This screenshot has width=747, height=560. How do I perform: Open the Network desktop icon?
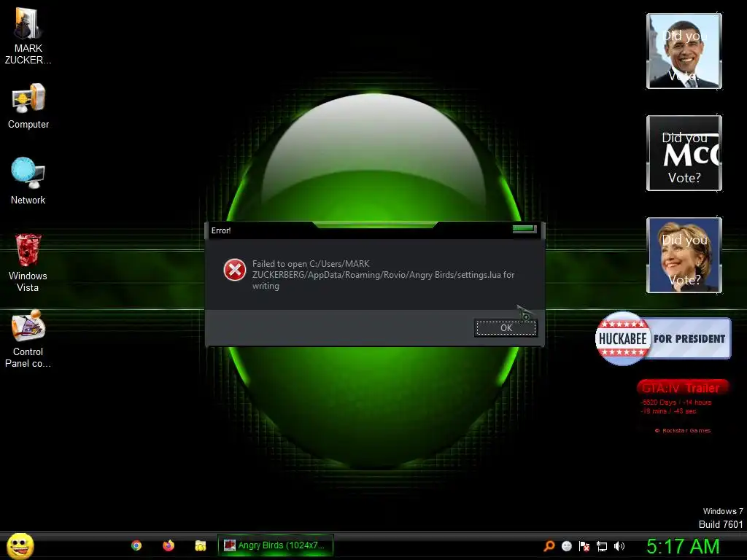(28, 181)
